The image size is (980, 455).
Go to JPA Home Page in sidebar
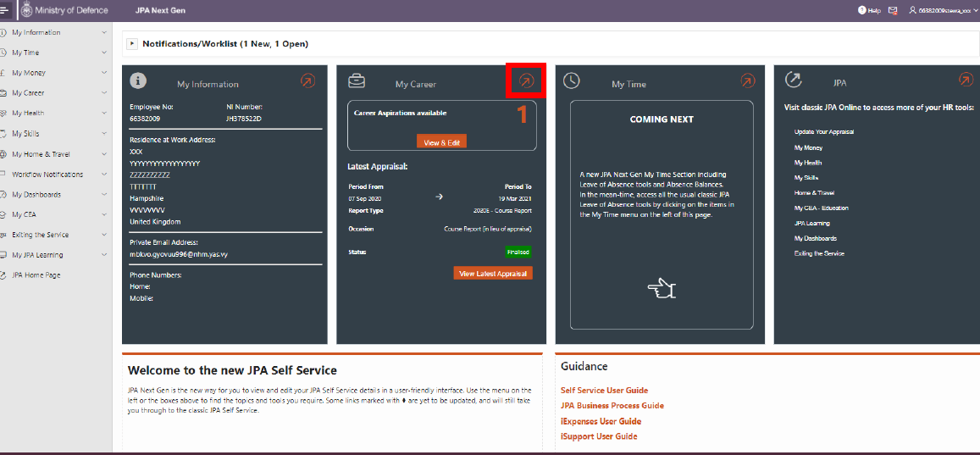[36, 275]
